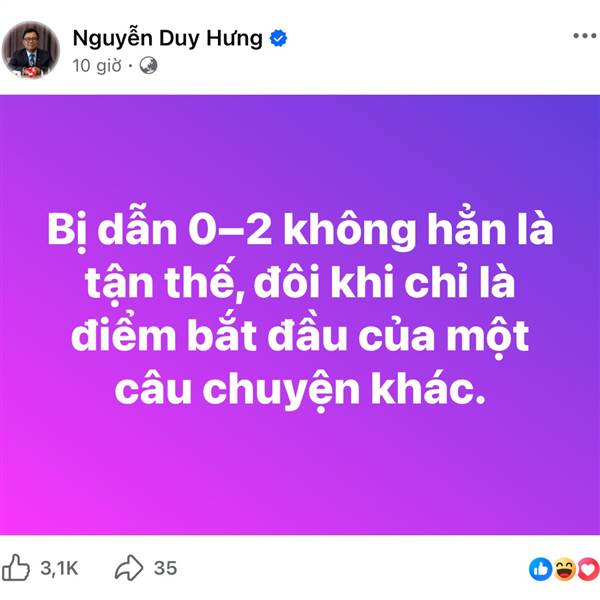Click the share arrow icon
Viewport: 600px width, 600px height.
[x=129, y=568]
